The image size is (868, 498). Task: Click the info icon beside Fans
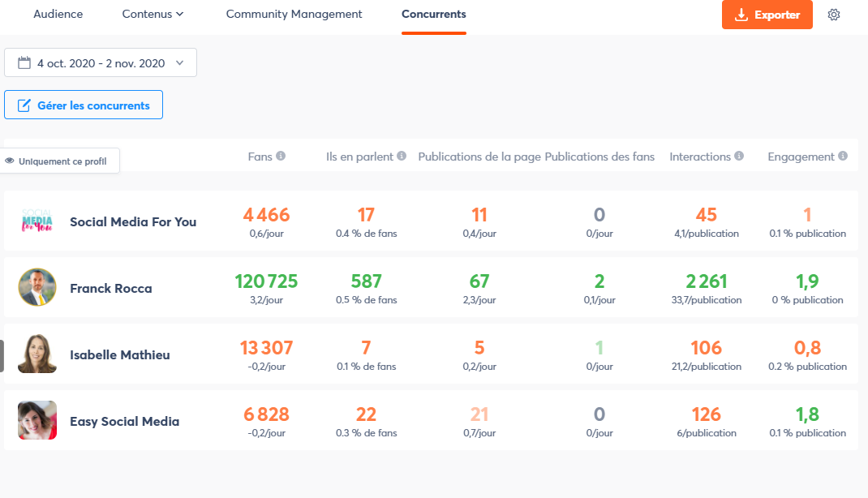click(281, 156)
